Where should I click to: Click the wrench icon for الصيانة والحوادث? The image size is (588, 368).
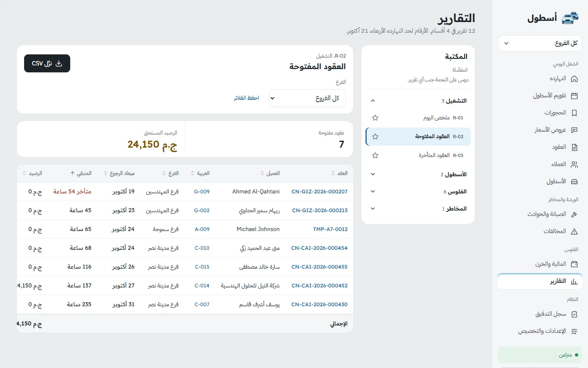[x=574, y=214]
